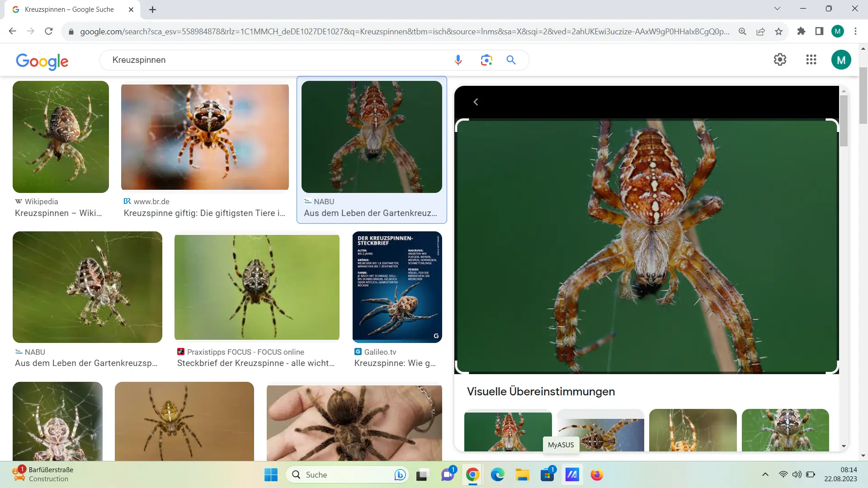868x488 pixels.
Task: Bookmark this page with the star icon
Action: coord(778,31)
